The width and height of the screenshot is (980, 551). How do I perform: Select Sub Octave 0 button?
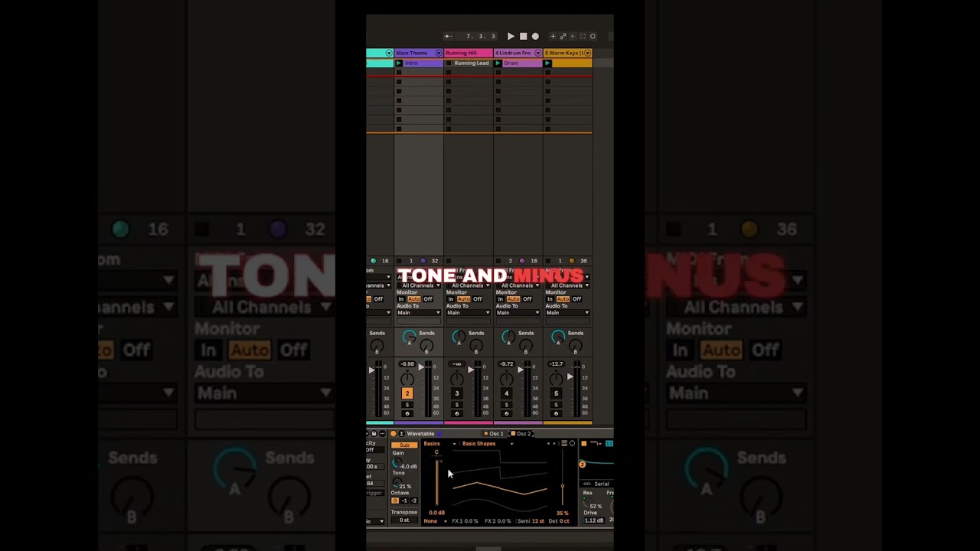coord(395,500)
